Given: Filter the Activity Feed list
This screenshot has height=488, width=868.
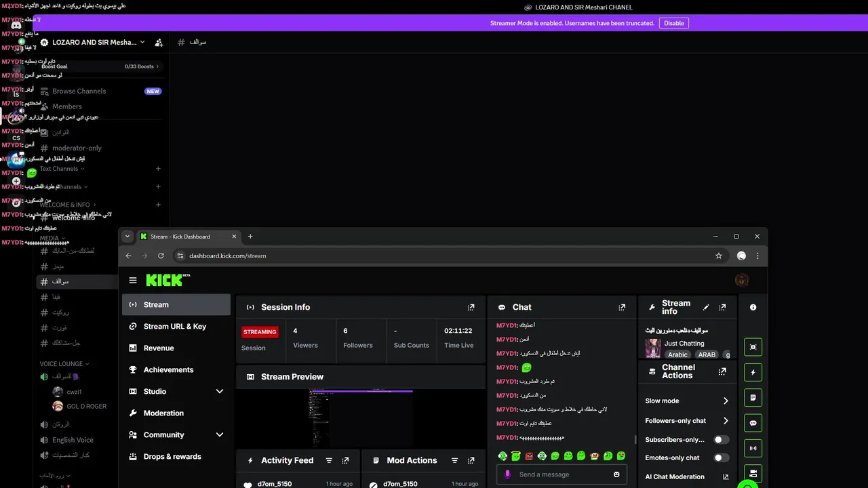Looking at the screenshot, I should 329,460.
